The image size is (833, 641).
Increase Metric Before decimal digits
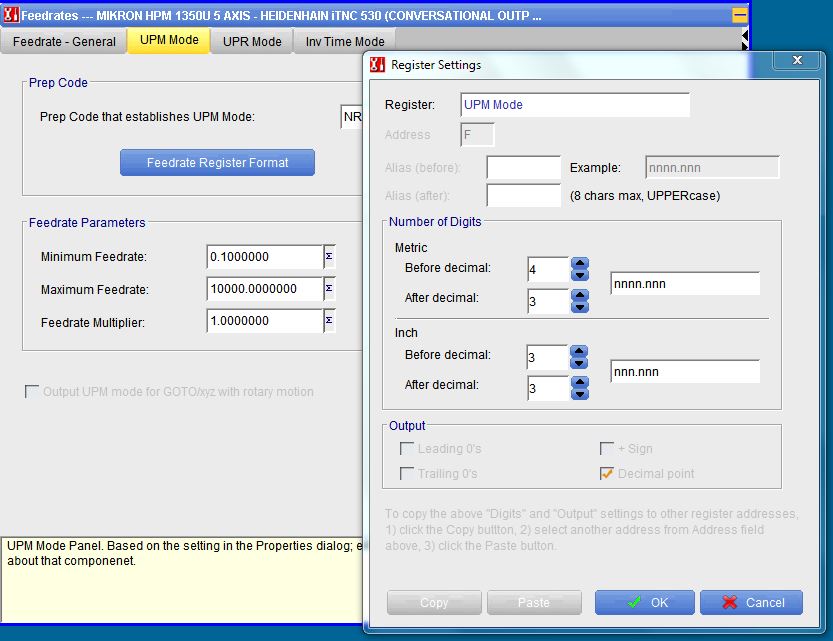coord(580,263)
